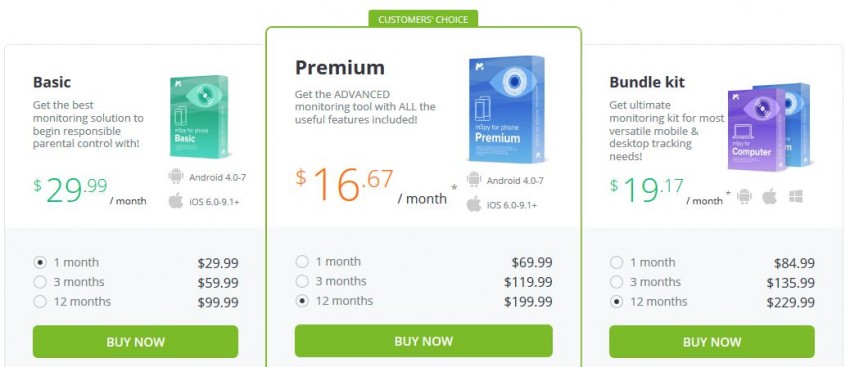The image size is (850, 367).
Task: Buy the Bundle kit now
Action: (x=712, y=342)
